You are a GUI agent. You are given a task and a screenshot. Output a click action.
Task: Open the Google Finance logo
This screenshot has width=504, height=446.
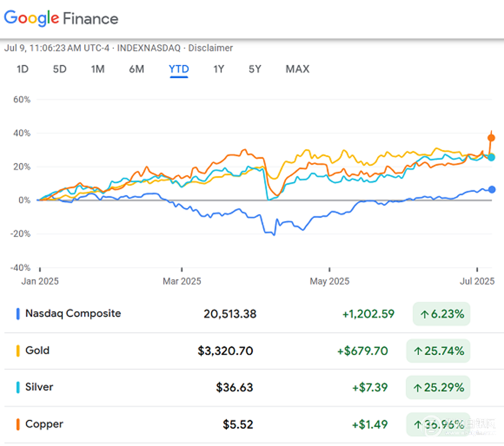(61, 18)
